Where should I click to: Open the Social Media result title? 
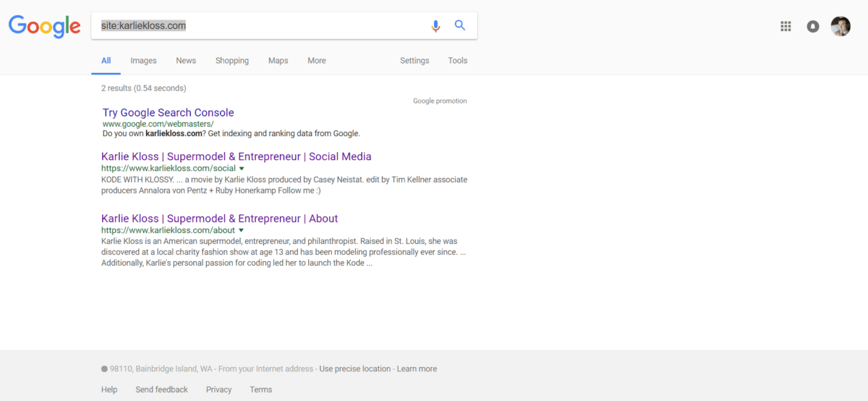pos(237,156)
